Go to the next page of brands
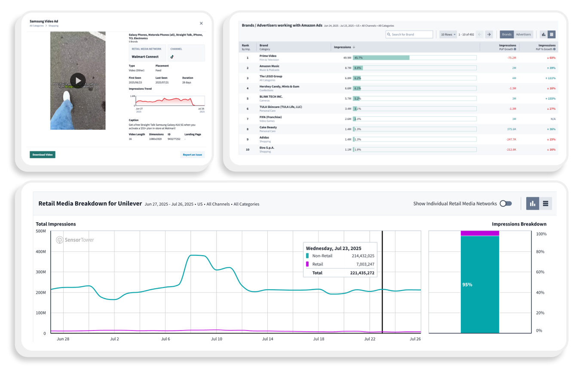 point(489,34)
